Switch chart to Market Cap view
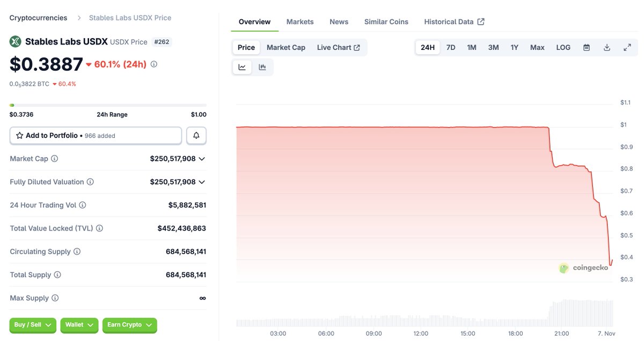The height and width of the screenshot is (341, 644). (x=286, y=47)
